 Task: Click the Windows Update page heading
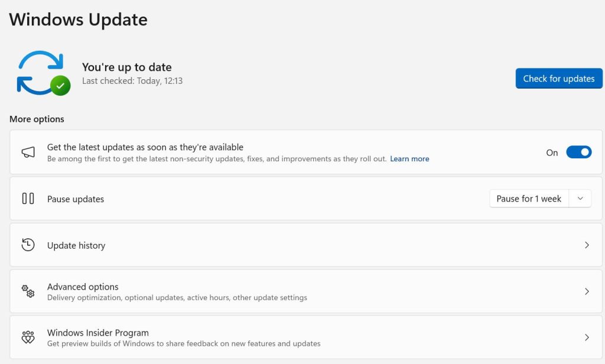78,19
